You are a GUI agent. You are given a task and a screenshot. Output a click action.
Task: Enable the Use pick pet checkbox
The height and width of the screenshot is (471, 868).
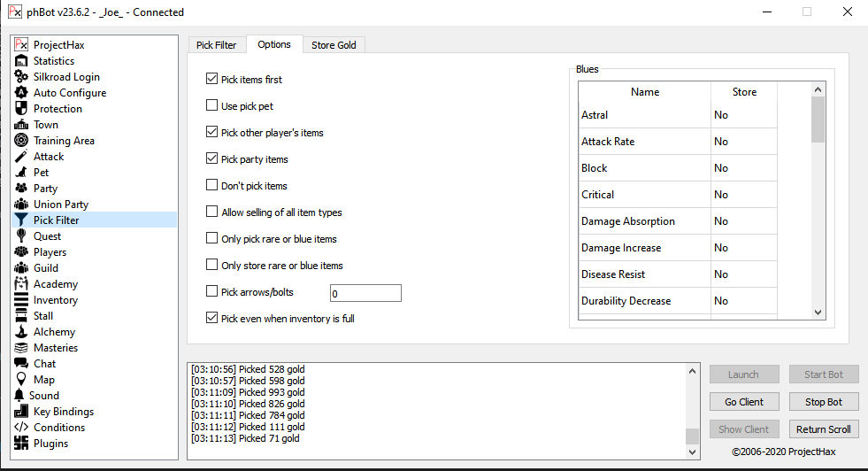tap(211, 106)
